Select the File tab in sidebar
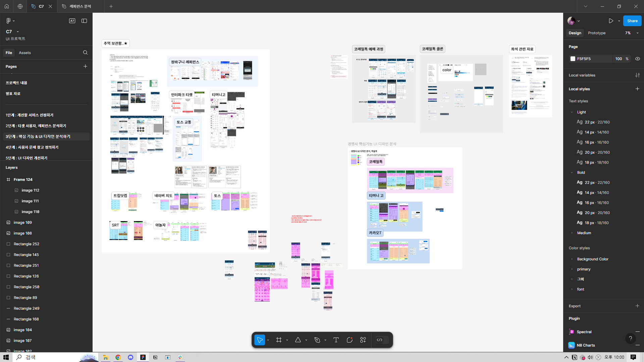The image size is (644, 362). tap(9, 53)
